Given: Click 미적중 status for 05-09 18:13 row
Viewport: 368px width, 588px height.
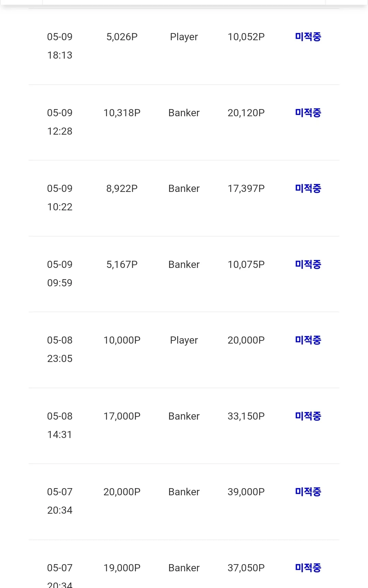Looking at the screenshot, I should pos(308,37).
